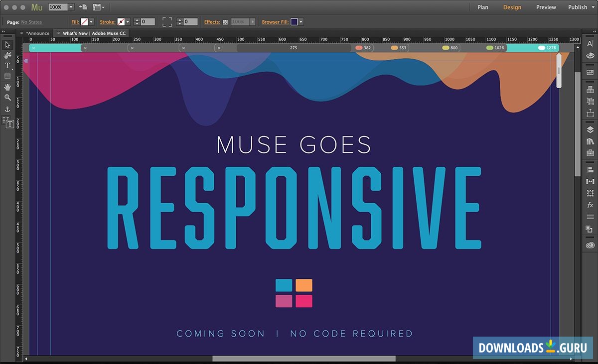Open the Stroke color dropdown
598x364 pixels.
click(128, 21)
